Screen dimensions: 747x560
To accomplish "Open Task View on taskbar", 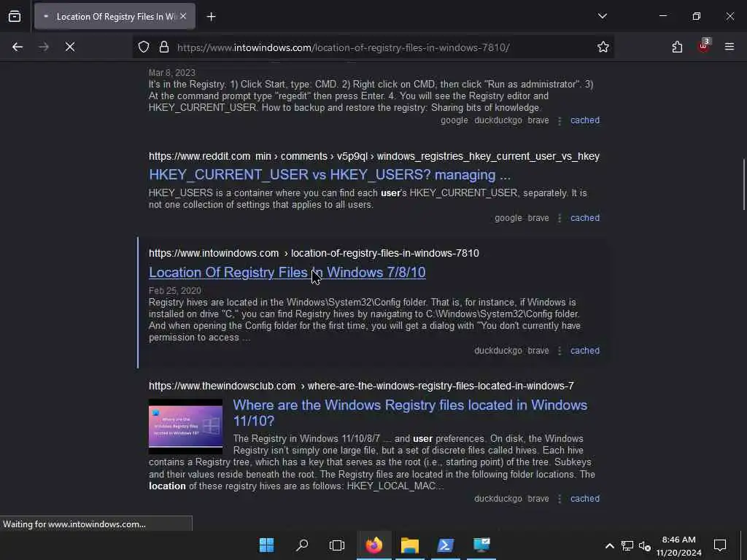I will point(337,545).
